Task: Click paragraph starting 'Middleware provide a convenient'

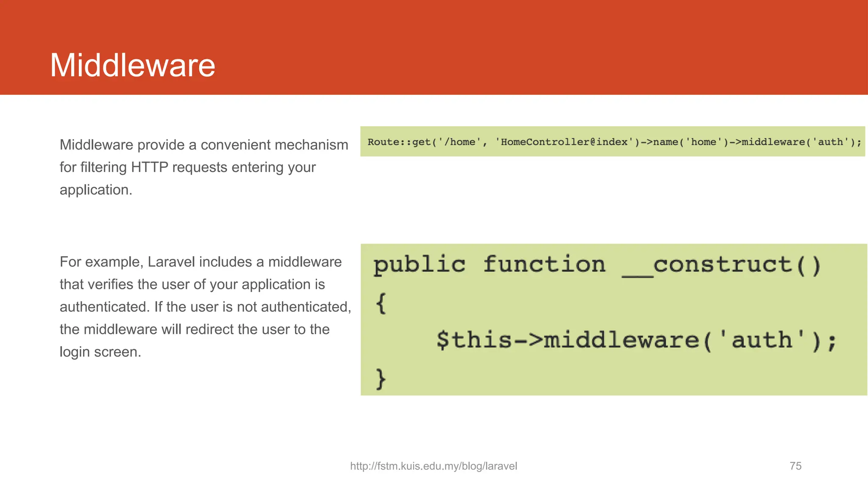Action: (204, 167)
